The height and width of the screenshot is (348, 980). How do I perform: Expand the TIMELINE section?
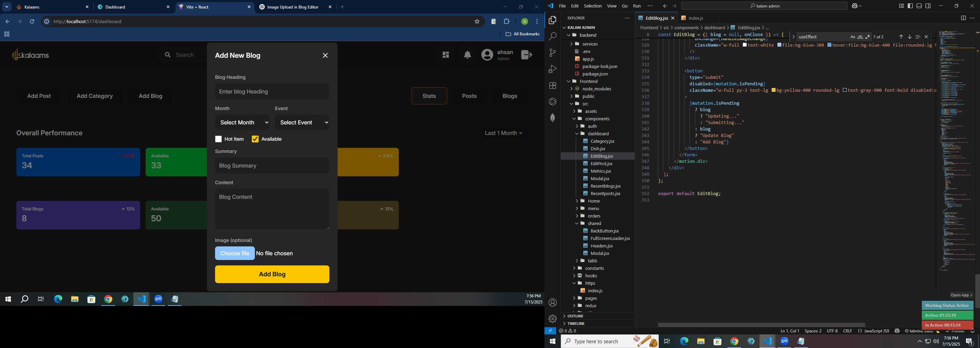click(x=576, y=324)
